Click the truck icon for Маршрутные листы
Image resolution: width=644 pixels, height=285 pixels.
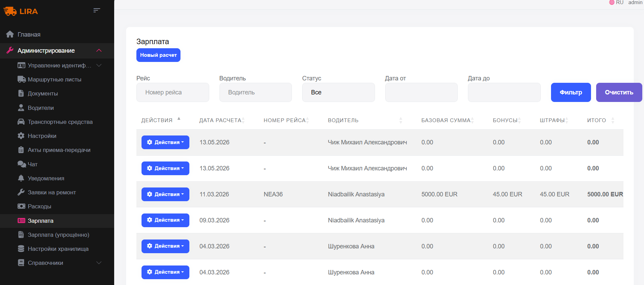21,79
